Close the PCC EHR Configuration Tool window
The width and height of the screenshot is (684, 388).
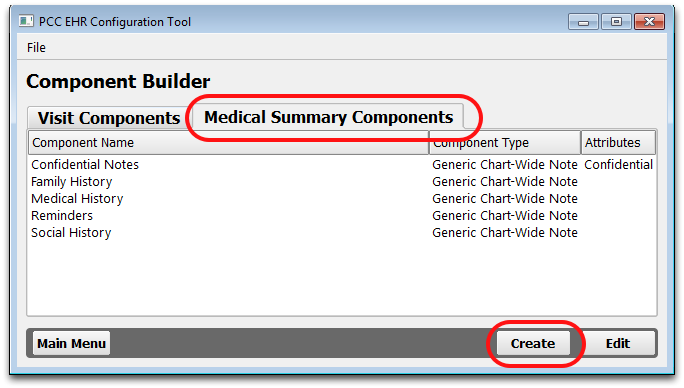click(x=649, y=21)
